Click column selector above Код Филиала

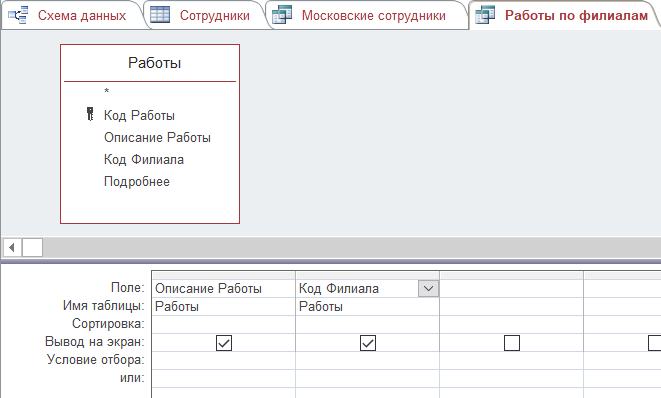[x=368, y=275]
